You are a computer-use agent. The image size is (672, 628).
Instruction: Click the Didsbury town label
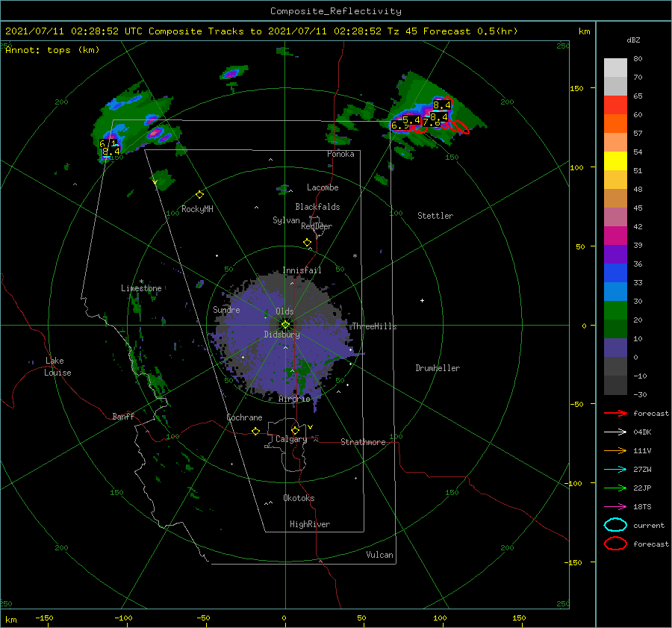pyautogui.click(x=282, y=335)
